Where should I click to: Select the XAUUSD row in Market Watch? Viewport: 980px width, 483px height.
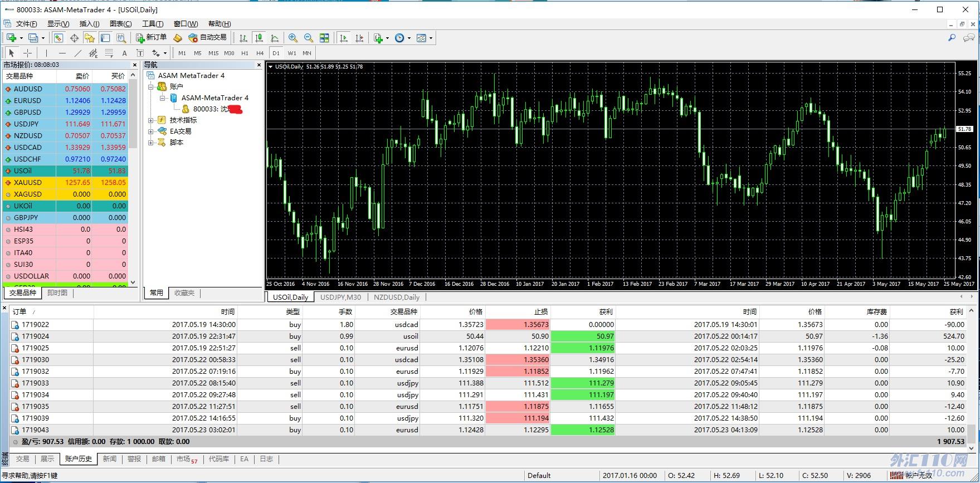click(66, 182)
